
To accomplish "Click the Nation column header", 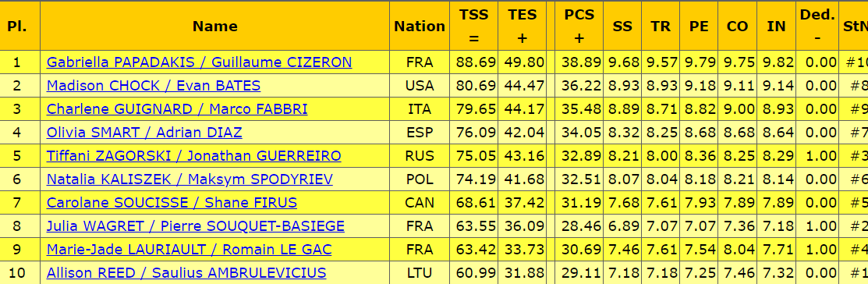I will [x=420, y=26].
